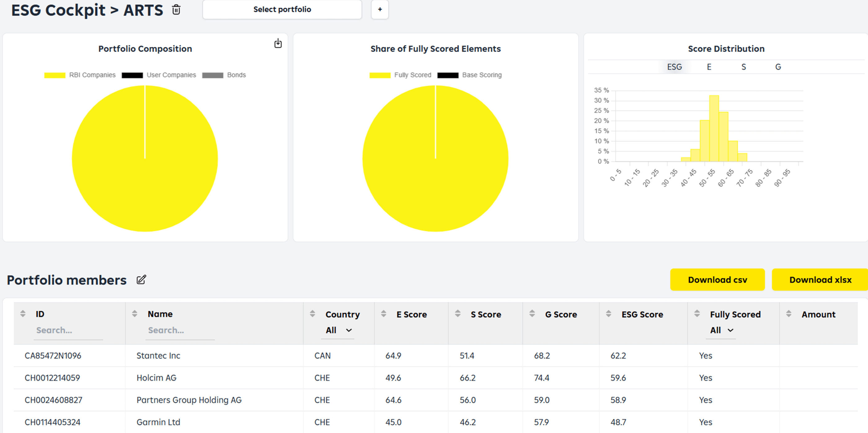The width and height of the screenshot is (868, 433).
Task: Click the Download xlsx button
Action: pos(820,279)
